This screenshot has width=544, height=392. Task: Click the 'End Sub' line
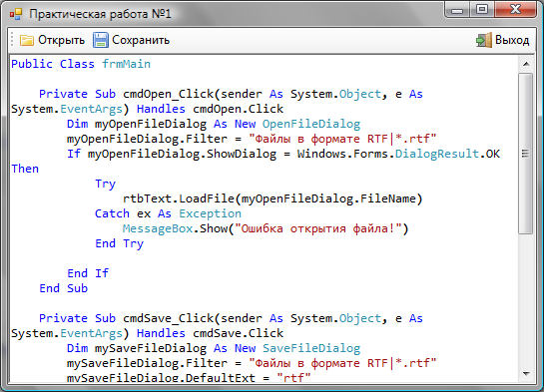tap(64, 288)
